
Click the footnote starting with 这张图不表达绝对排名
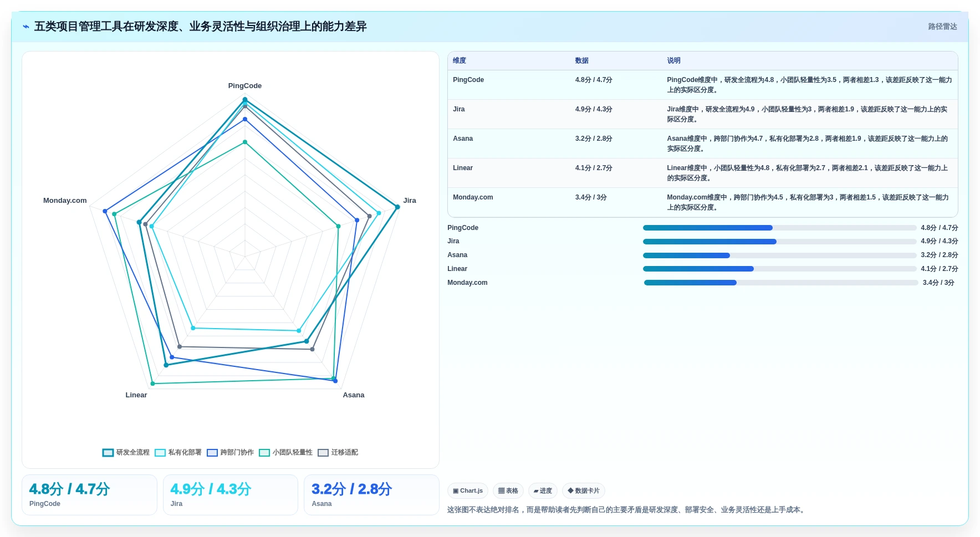point(627,510)
